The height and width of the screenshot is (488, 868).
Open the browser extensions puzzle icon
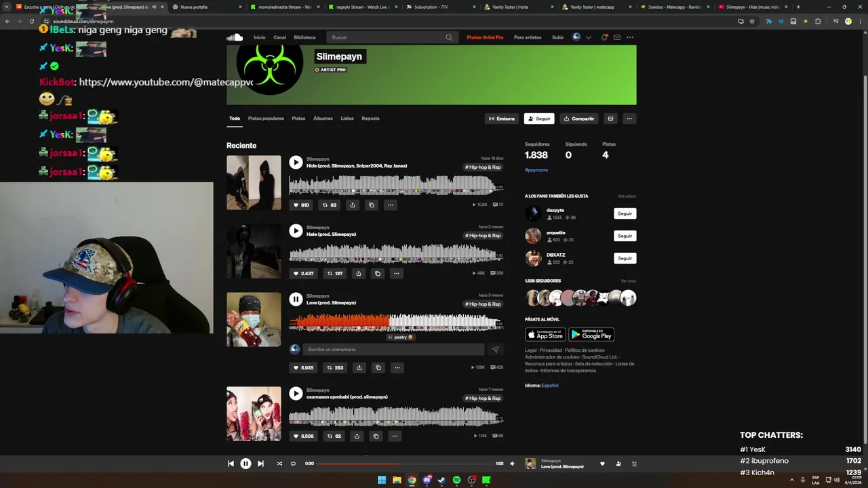pyautogui.click(x=818, y=21)
